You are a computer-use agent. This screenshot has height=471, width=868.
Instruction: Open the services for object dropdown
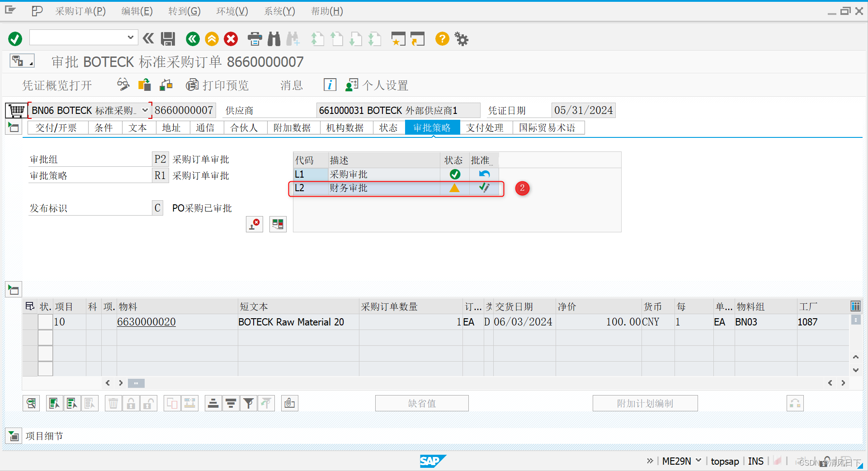pos(22,61)
